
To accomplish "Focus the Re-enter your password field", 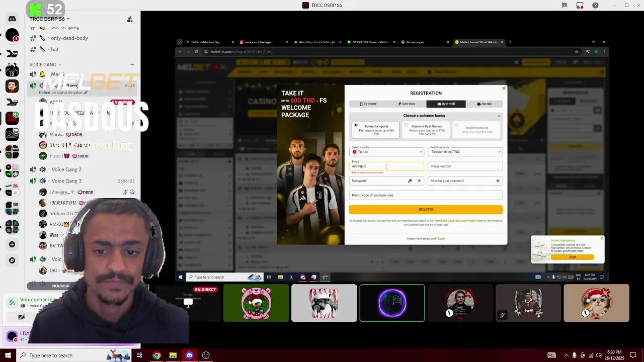I will [x=465, y=180].
